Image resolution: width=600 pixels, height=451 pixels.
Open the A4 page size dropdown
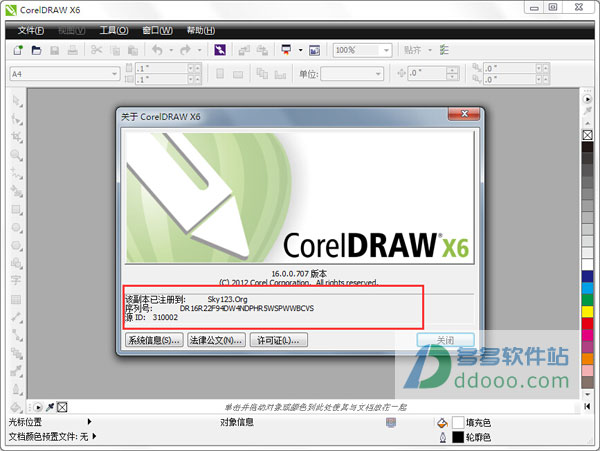114,73
